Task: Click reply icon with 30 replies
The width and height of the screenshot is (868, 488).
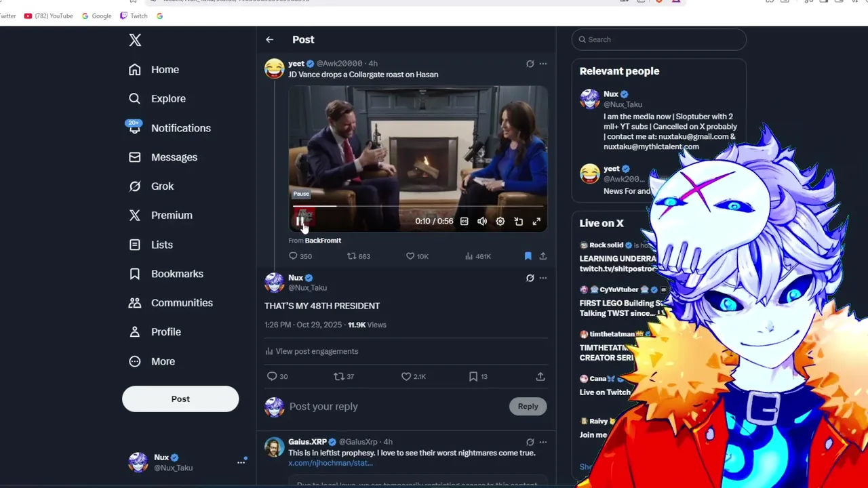Action: coord(278,376)
